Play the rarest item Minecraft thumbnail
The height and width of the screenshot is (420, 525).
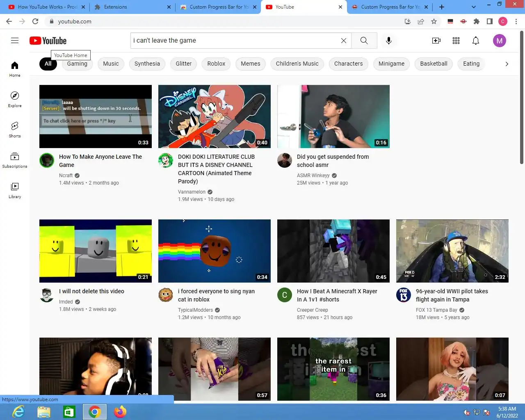(x=333, y=369)
